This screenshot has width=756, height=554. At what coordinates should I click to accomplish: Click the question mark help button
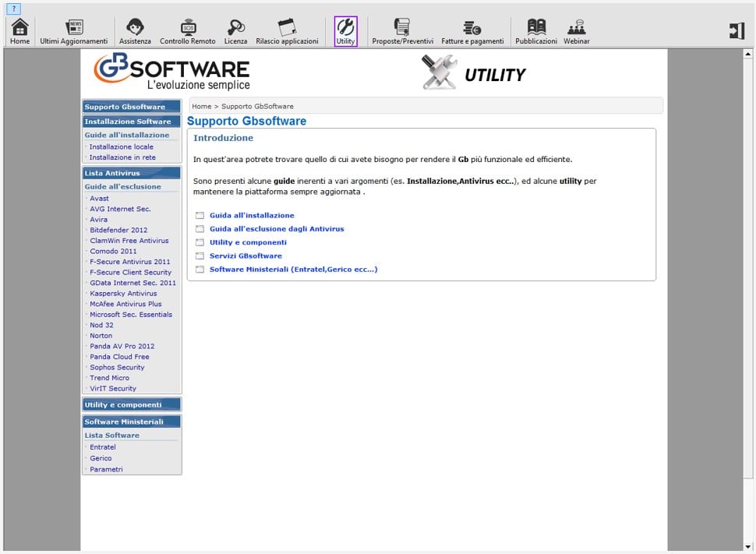14,9
